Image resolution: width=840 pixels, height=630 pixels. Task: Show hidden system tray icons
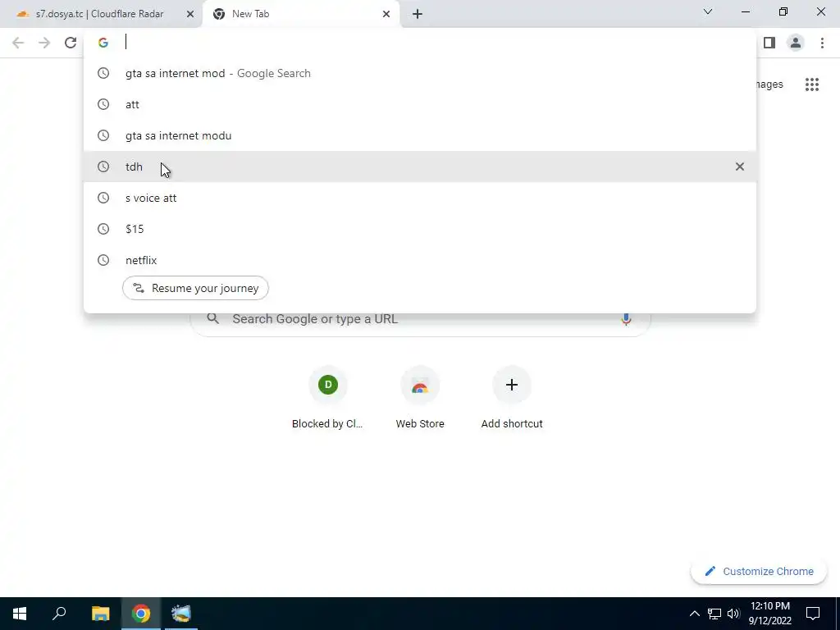pos(694,614)
